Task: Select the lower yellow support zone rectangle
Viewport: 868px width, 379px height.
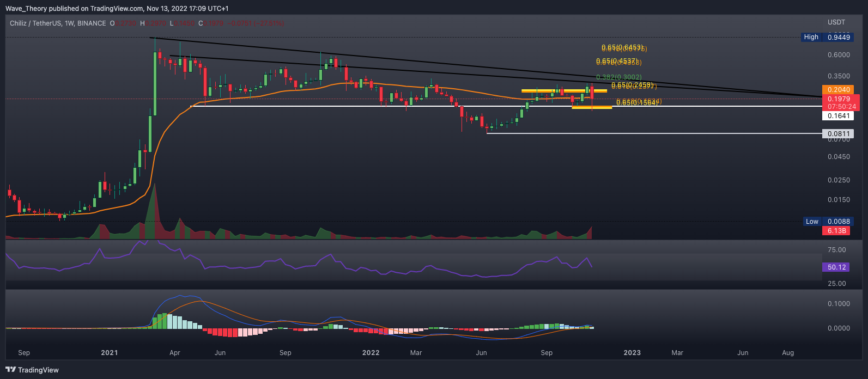Action: 592,107
